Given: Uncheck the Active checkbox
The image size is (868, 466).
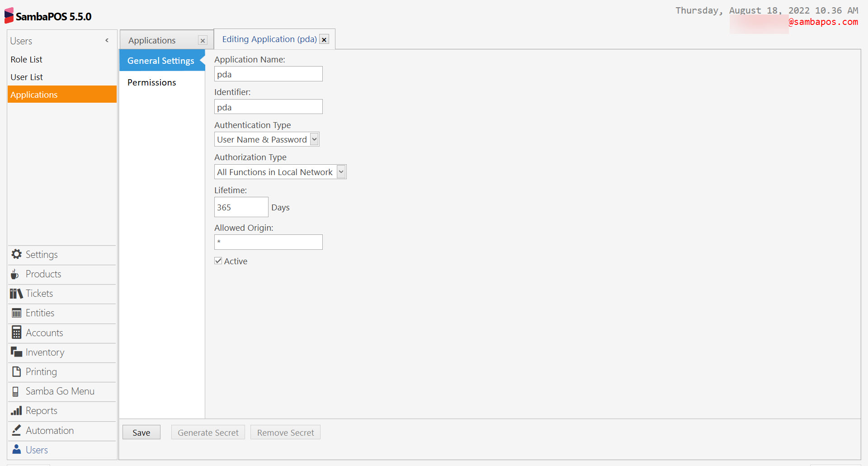Looking at the screenshot, I should (218, 261).
